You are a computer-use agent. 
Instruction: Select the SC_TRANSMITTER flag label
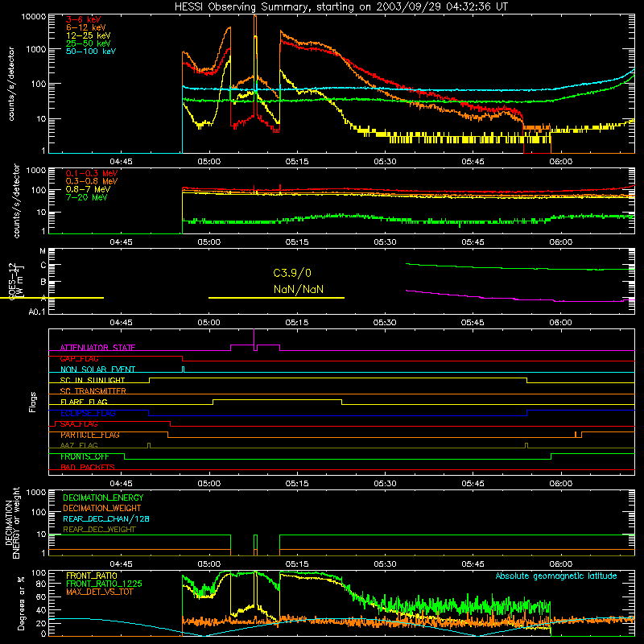click(x=93, y=391)
